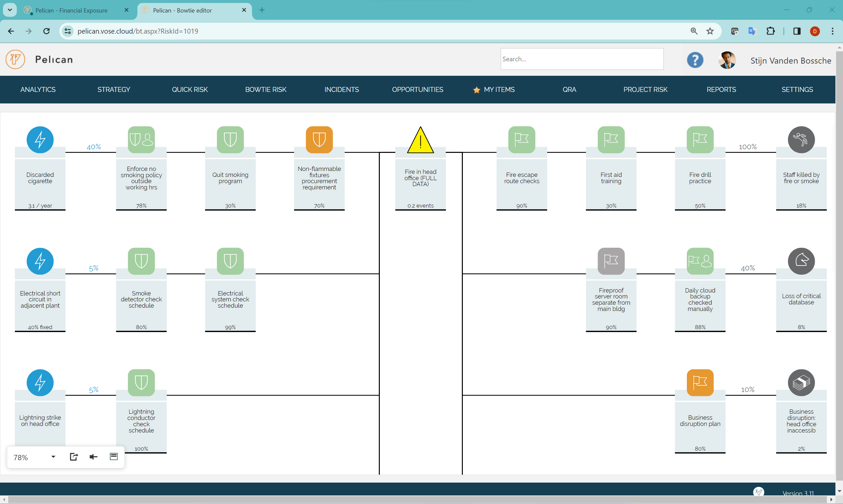Open help via the question mark icon

[694, 60]
